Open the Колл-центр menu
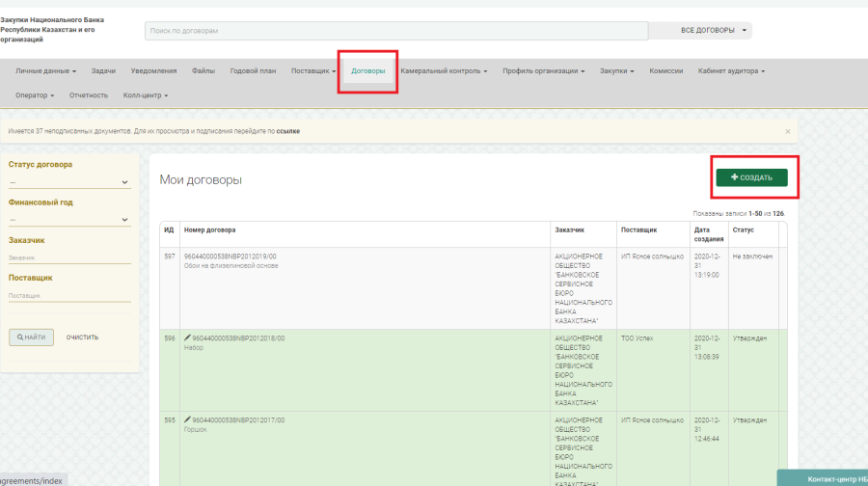Viewport: 868px width, 486px height. 146,95
